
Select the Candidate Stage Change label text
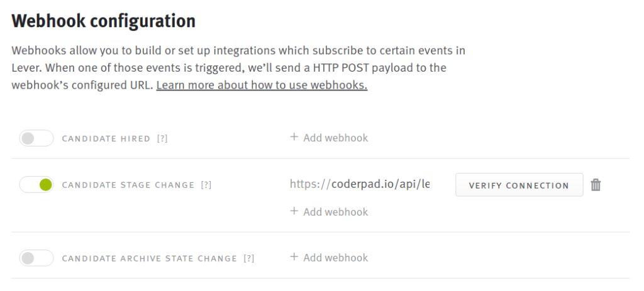pyautogui.click(x=128, y=185)
